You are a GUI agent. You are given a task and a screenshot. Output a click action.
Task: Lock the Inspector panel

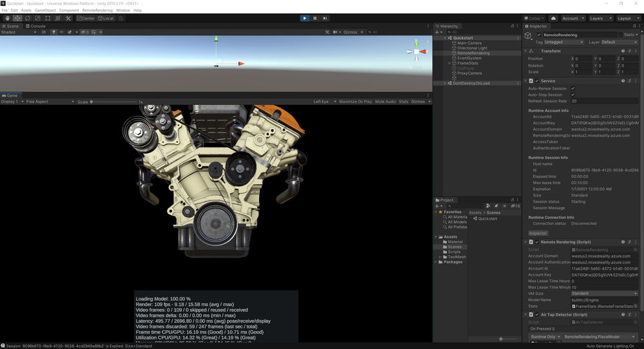(634, 26)
